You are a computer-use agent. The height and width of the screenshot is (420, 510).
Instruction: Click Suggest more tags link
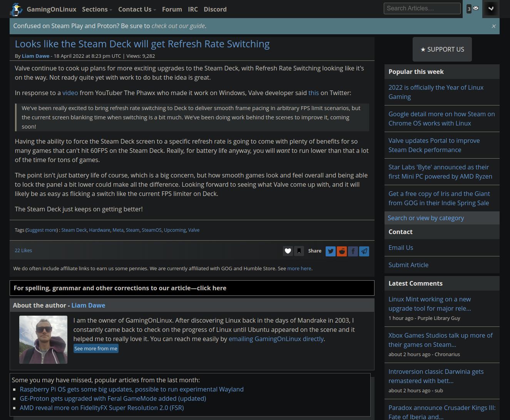[x=42, y=230]
